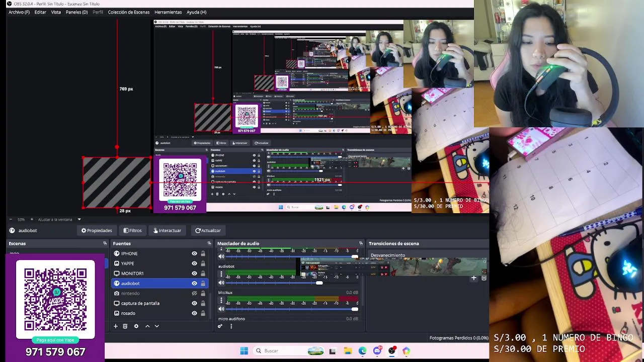Undock the Fuentes panel
Image resolution: width=644 pixels, height=362 pixels.
pos(209,243)
